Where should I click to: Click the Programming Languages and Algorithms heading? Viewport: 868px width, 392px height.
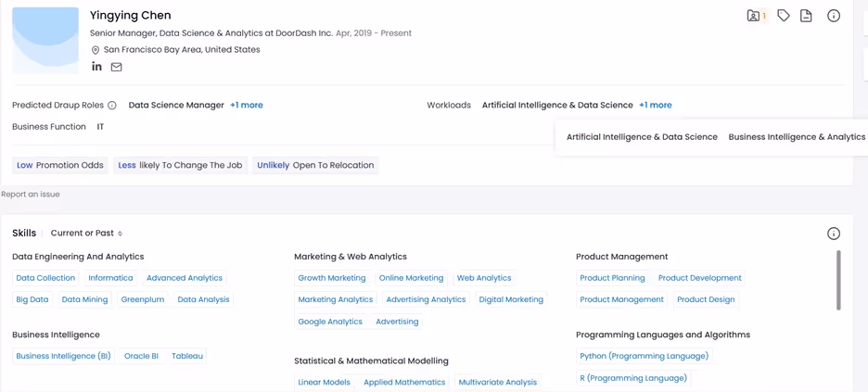pos(663,335)
